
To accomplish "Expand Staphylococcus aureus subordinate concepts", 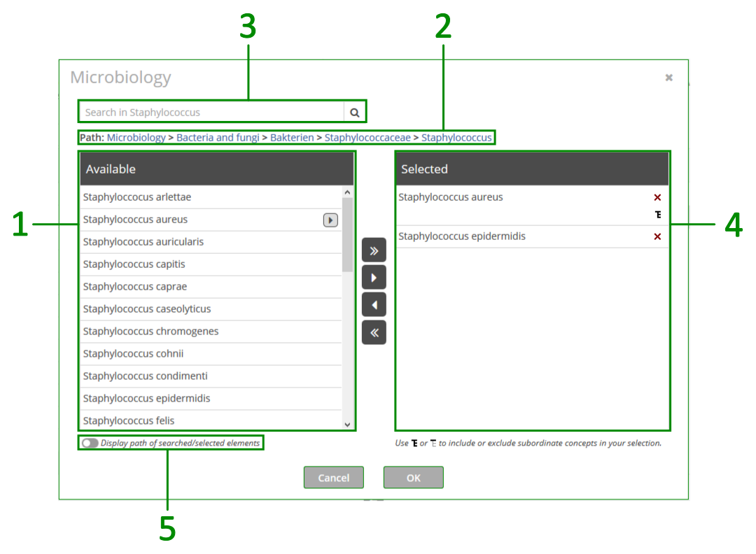I will [x=330, y=220].
